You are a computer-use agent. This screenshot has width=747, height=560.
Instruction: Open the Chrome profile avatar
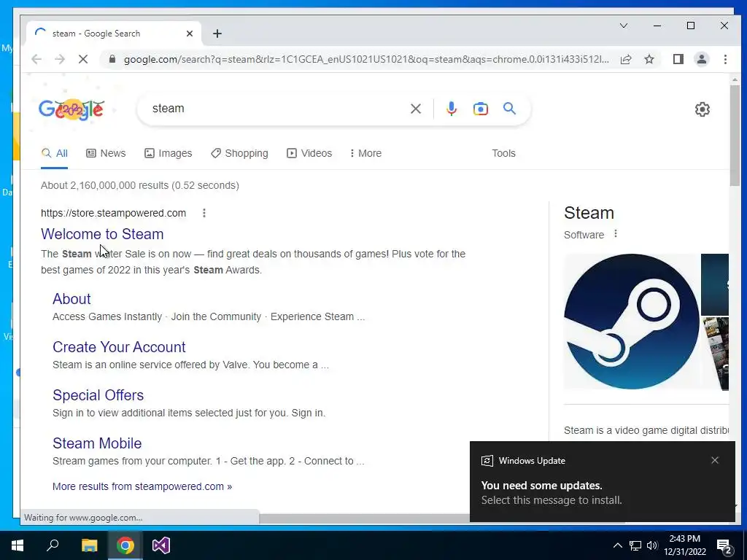coord(701,59)
